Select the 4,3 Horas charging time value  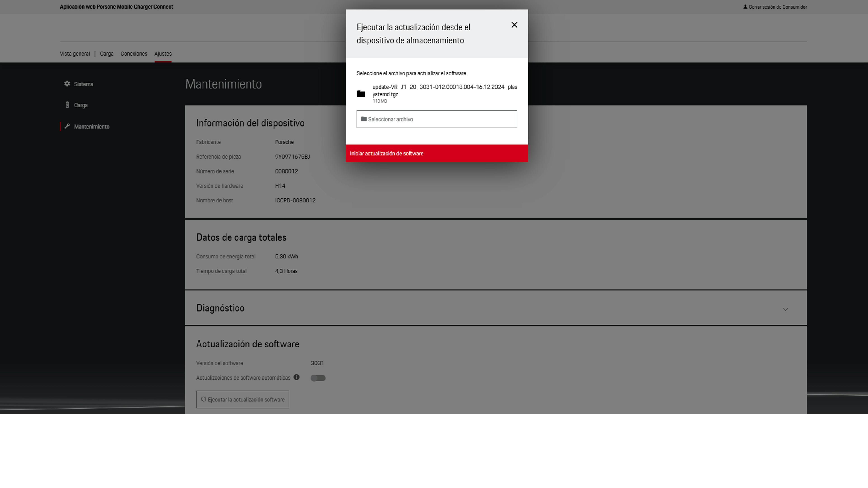[286, 271]
